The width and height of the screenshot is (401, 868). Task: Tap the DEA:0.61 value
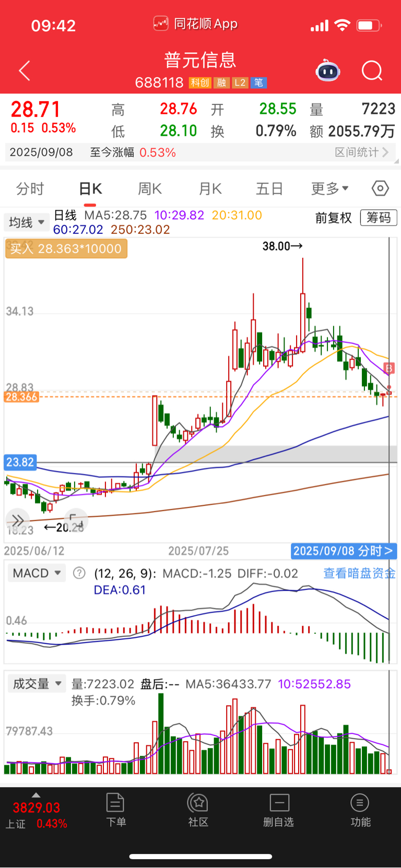click(x=120, y=590)
